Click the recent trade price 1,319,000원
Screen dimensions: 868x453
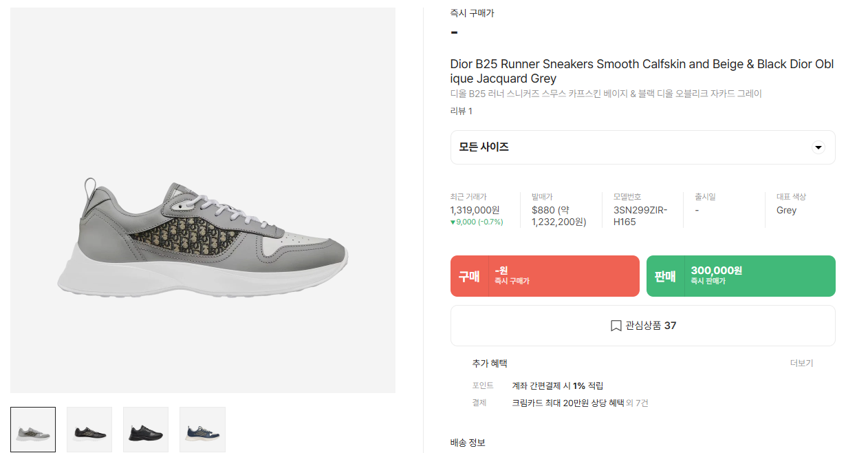[475, 210]
